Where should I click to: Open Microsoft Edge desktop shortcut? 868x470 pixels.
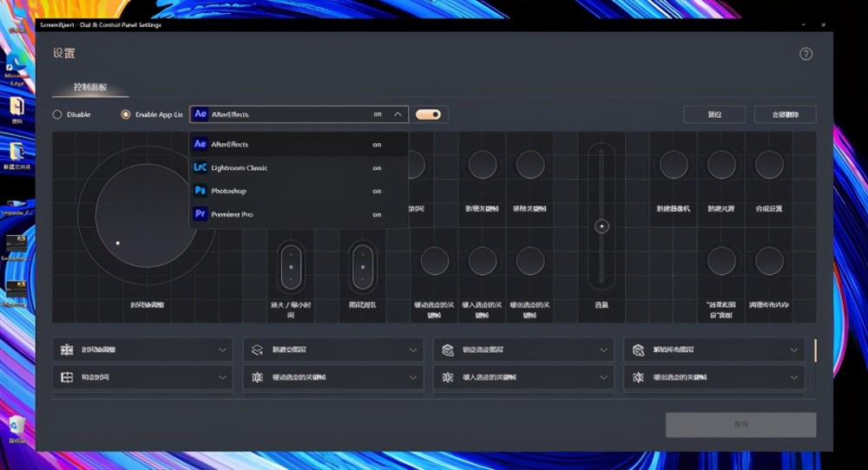coord(15,69)
